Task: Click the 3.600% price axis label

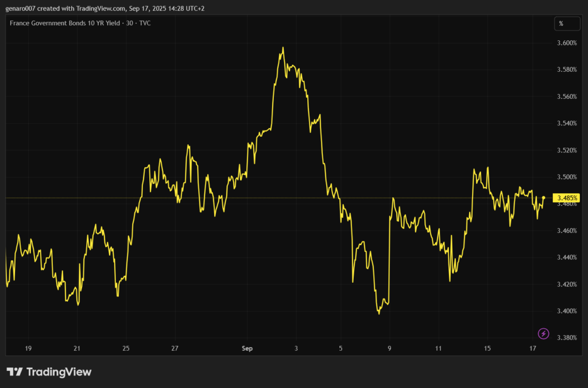Action: [x=567, y=43]
